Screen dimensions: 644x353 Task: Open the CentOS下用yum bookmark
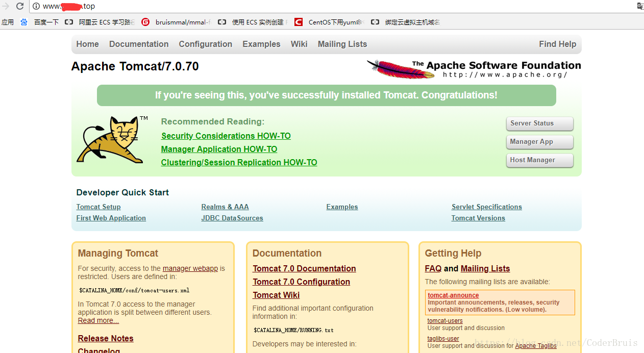pos(329,22)
